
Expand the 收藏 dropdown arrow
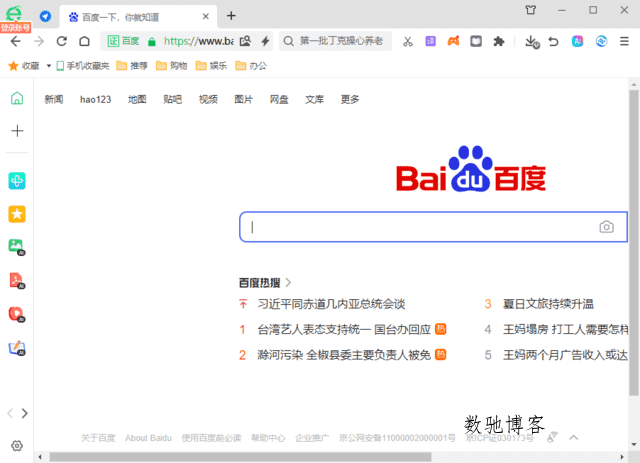[49, 66]
